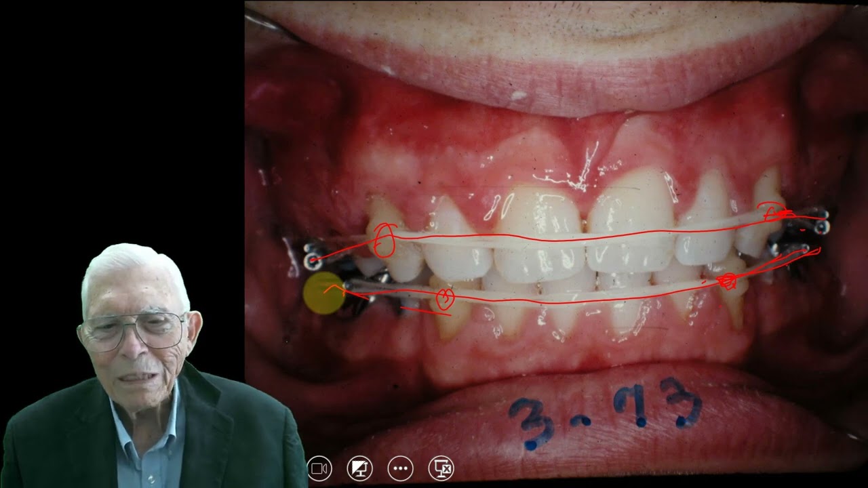Click the black-or-unblack slide show icon
The image size is (868, 488).
pos(359,468)
